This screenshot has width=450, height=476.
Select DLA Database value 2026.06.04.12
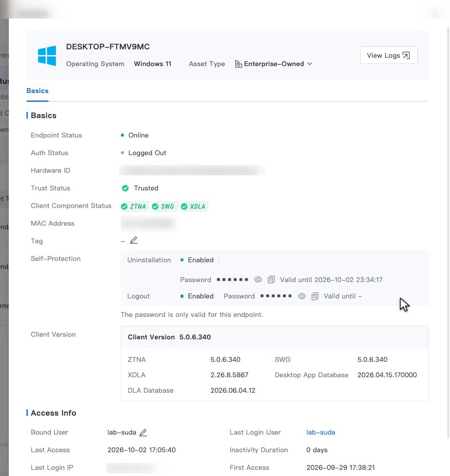pyautogui.click(x=233, y=390)
